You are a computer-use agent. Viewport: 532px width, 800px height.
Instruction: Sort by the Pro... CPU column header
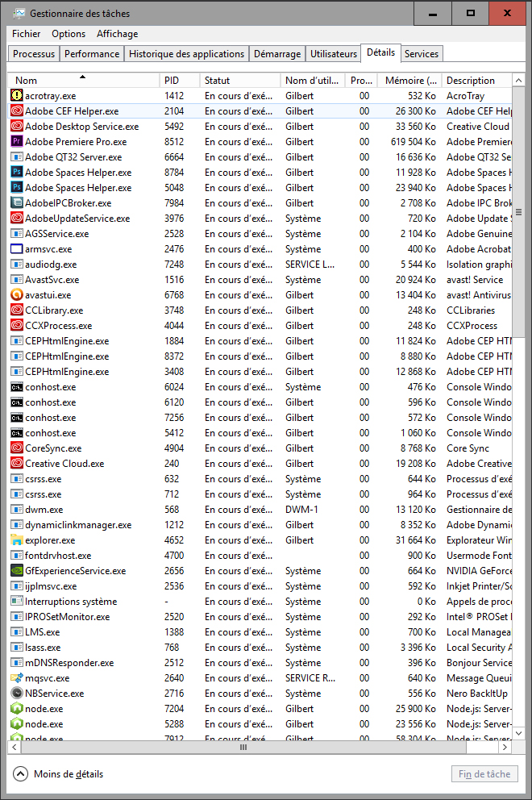tap(362, 80)
